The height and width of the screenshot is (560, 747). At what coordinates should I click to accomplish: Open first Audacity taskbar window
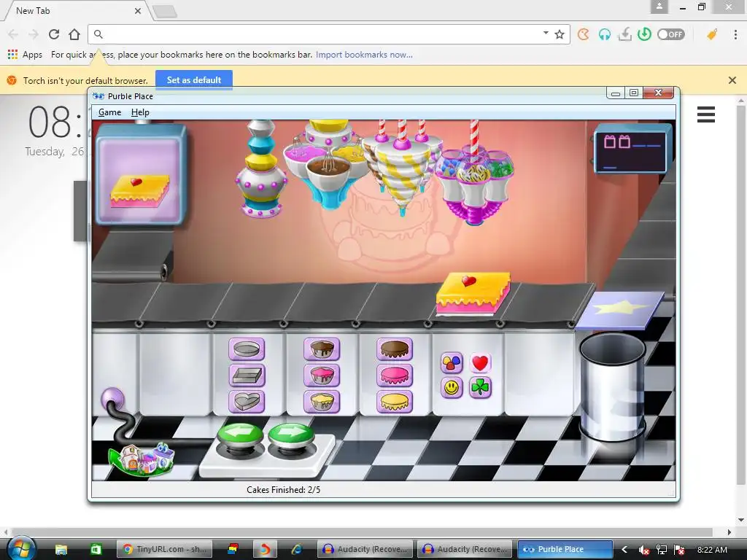[x=365, y=549]
